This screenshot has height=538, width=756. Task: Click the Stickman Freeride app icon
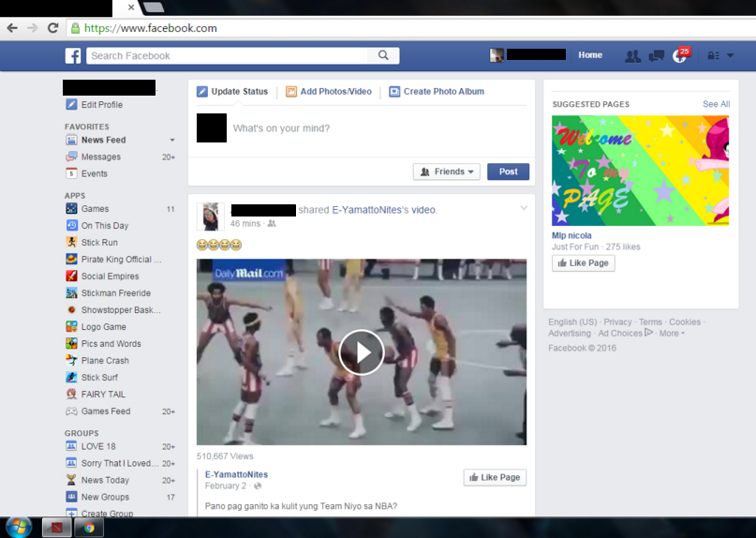[71, 293]
